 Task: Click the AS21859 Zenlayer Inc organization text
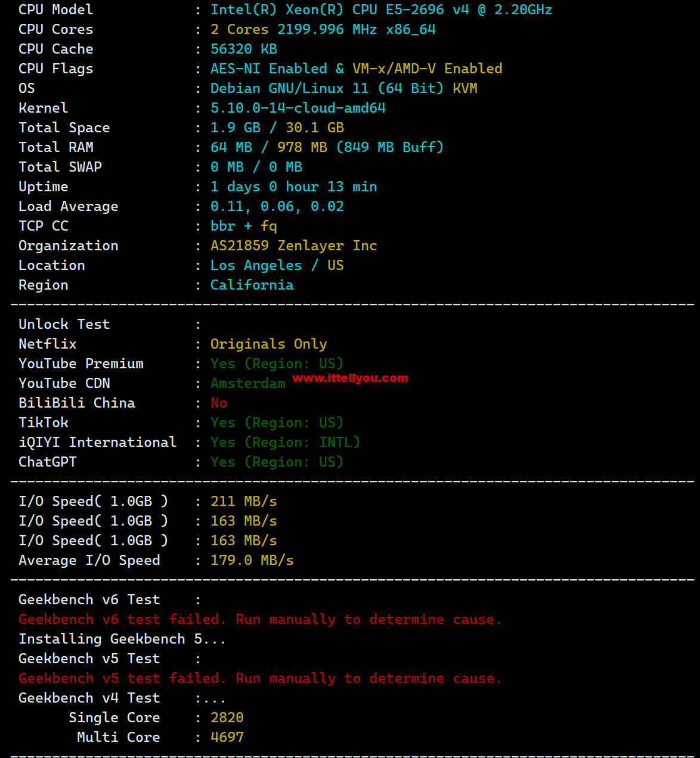point(293,246)
